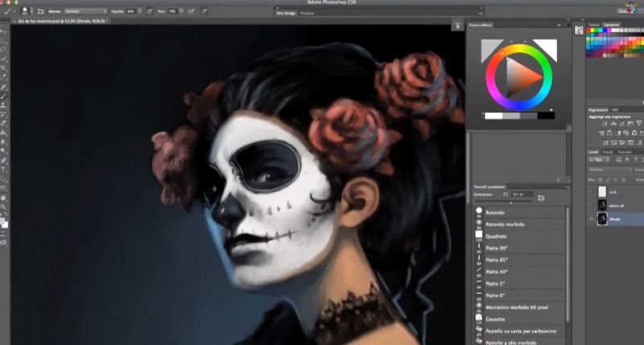Click the brush presets list scrollbar
The height and width of the screenshot is (345, 644).
click(x=568, y=265)
